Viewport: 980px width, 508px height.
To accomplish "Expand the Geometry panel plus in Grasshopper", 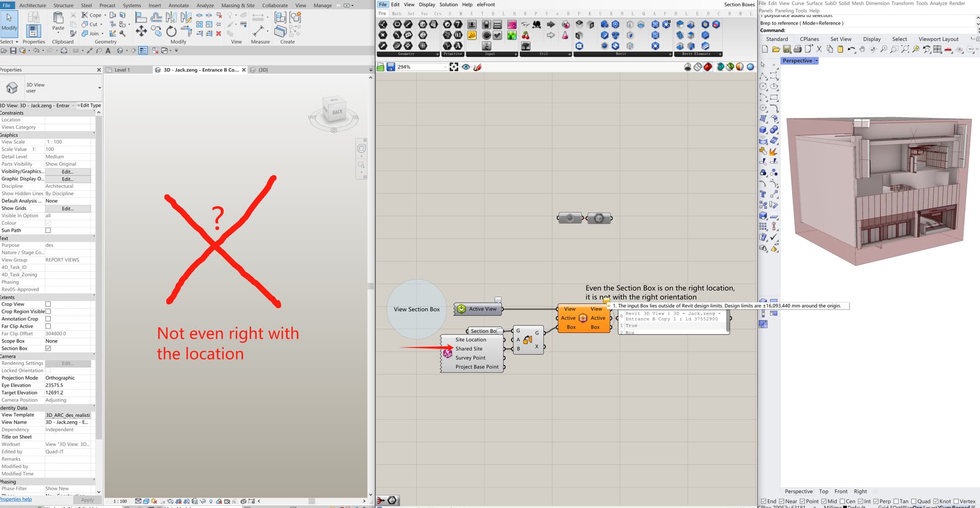I will tap(437, 54).
